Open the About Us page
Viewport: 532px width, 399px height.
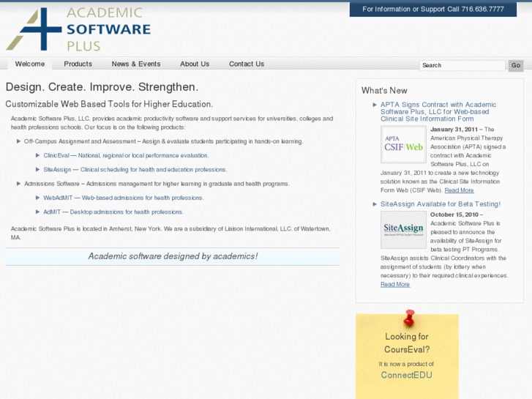(195, 64)
